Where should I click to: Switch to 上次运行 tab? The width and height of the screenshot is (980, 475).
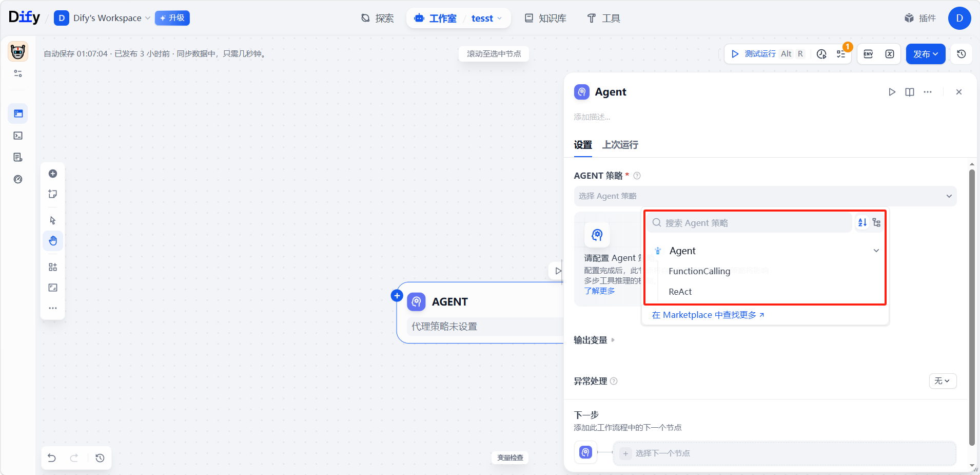click(x=620, y=145)
